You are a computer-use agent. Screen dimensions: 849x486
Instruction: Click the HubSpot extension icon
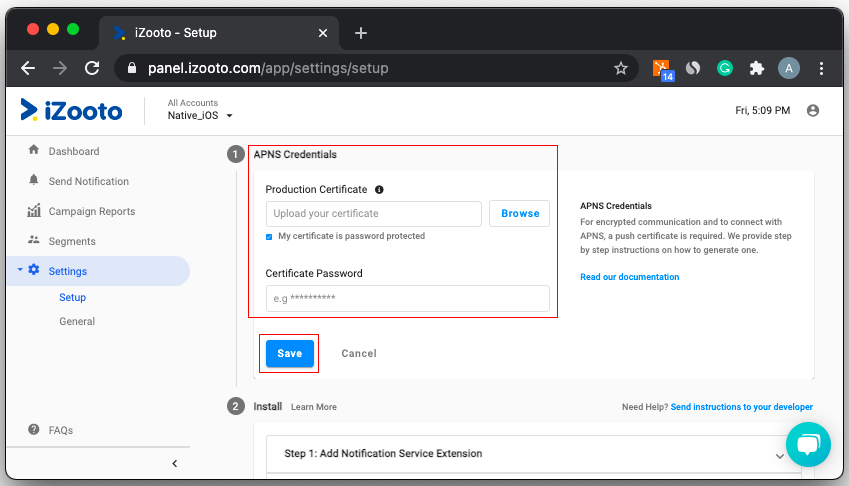663,70
